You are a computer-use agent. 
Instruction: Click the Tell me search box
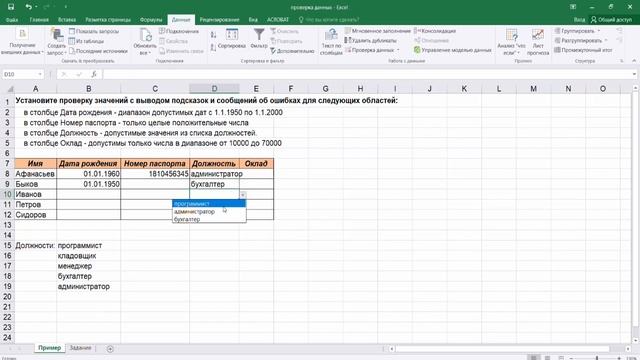pos(329,19)
